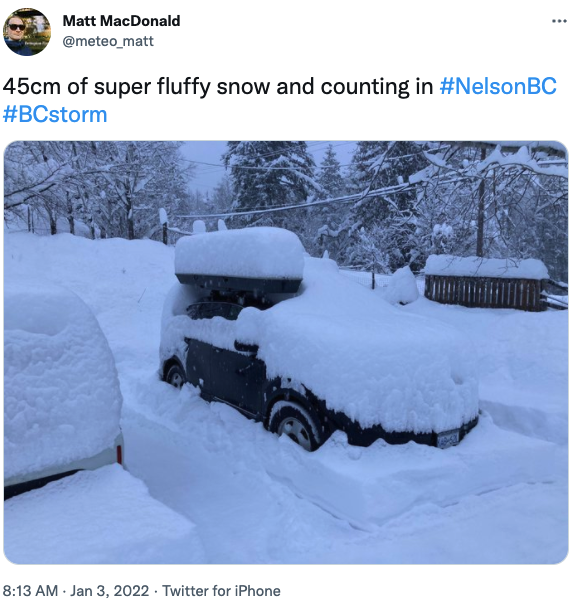Open the Twitter for iPhone source label
583x614 pixels.
pos(221,591)
